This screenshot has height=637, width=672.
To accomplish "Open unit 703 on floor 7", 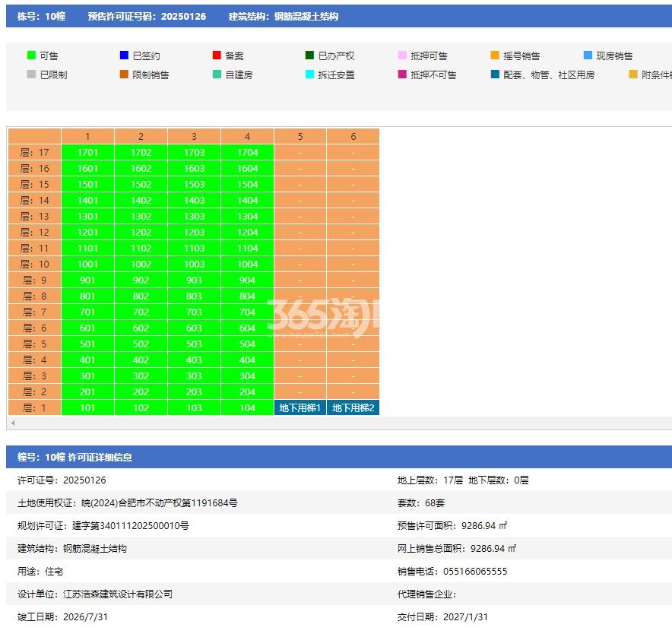I will tap(194, 312).
